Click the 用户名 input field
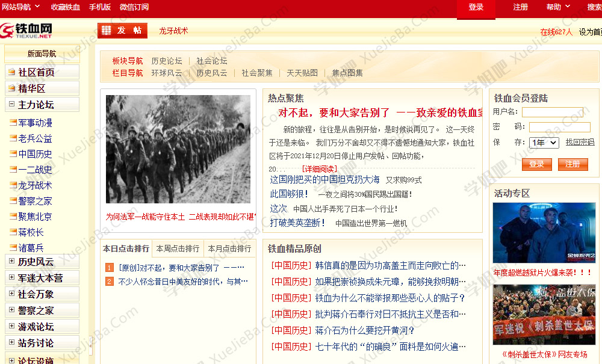 click(553, 112)
